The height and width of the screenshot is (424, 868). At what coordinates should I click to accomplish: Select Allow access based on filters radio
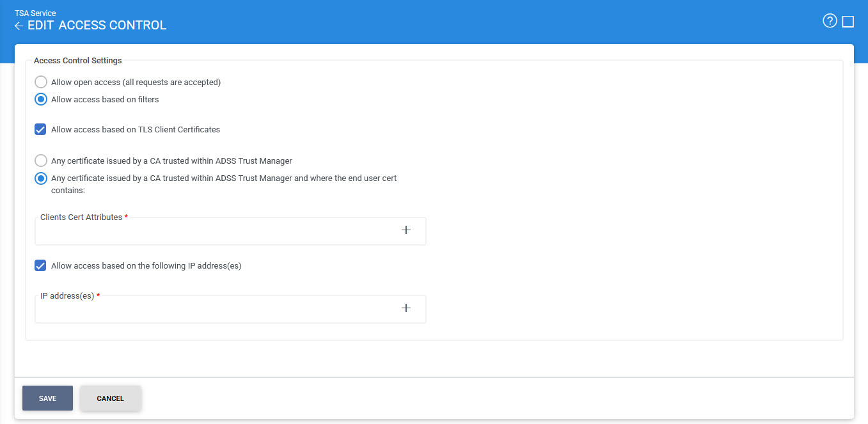pos(41,99)
